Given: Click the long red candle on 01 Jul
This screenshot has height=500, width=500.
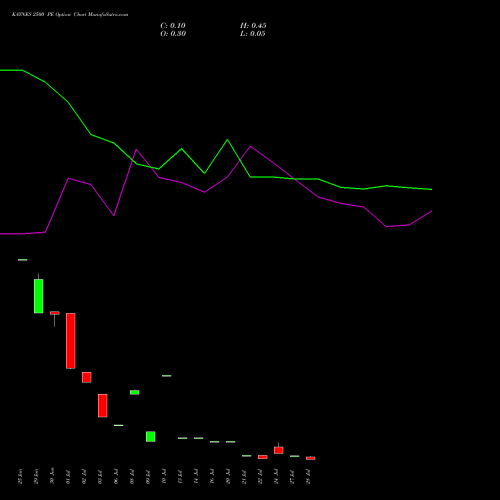Looking at the screenshot, I should [71, 341].
